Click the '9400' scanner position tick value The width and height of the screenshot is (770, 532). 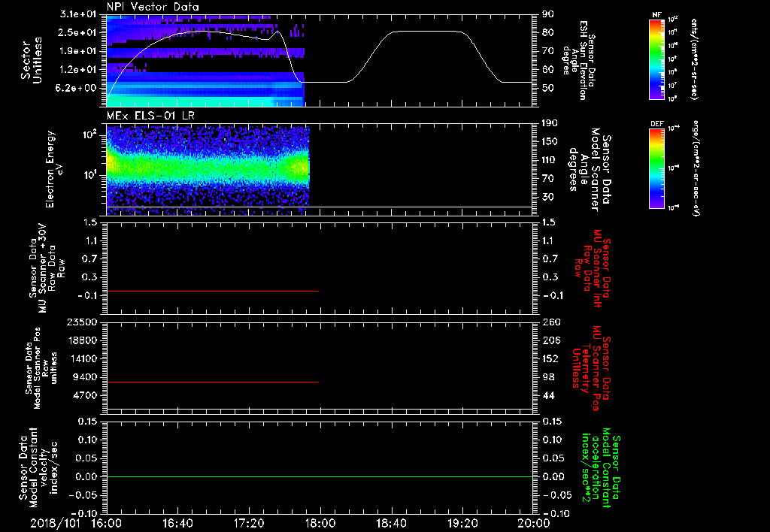coord(84,377)
